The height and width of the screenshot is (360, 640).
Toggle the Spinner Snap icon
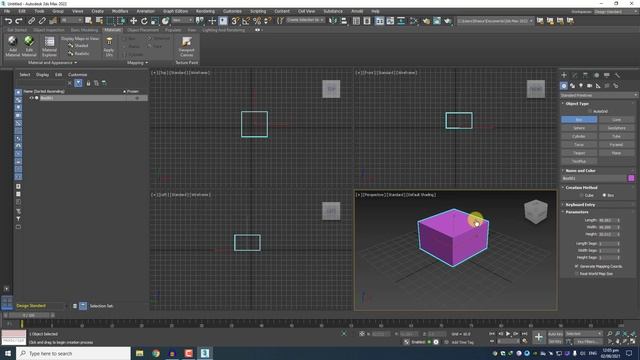click(x=267, y=21)
